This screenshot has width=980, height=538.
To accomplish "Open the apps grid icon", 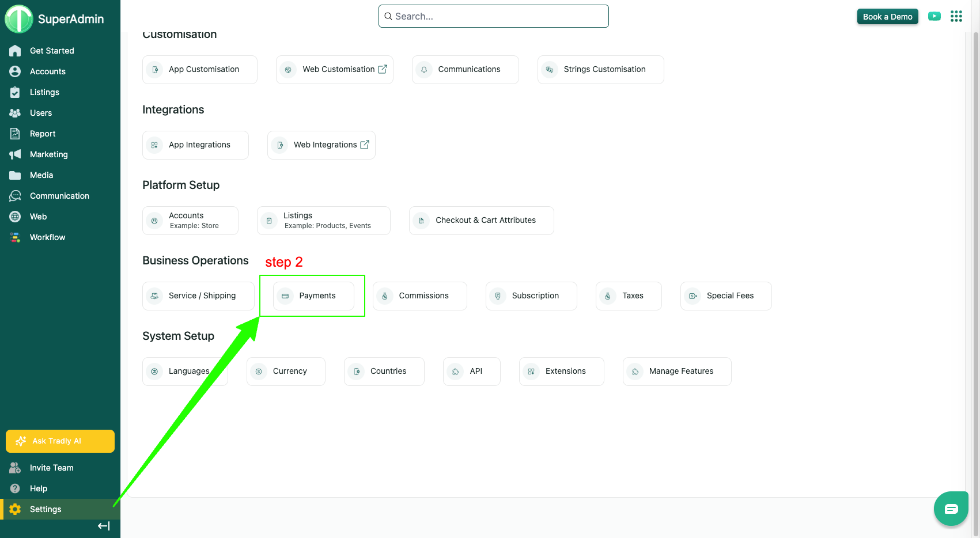I will (x=956, y=17).
